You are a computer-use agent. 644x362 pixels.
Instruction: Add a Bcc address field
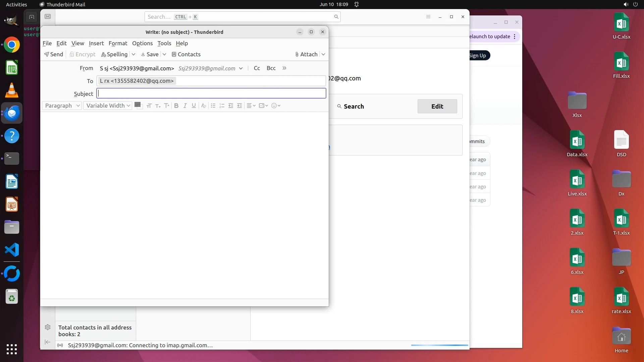click(271, 68)
